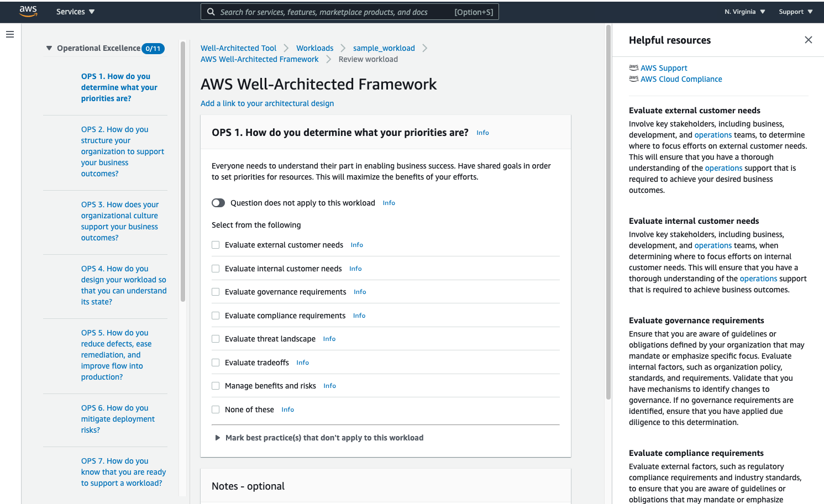Click AWS icon beside AWS Support

tap(634, 67)
